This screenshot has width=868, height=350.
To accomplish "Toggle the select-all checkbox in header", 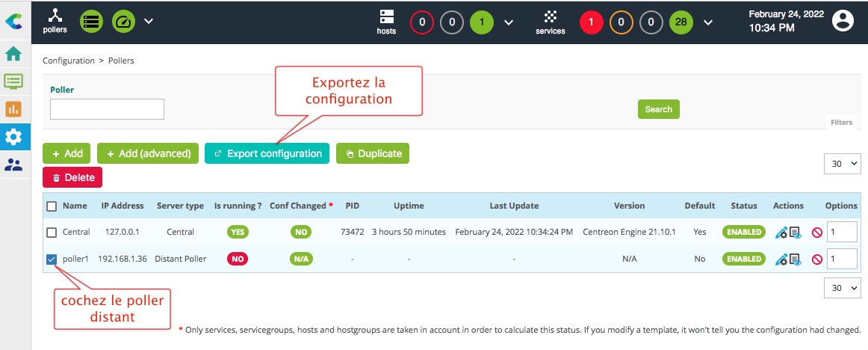I will pyautogui.click(x=52, y=206).
